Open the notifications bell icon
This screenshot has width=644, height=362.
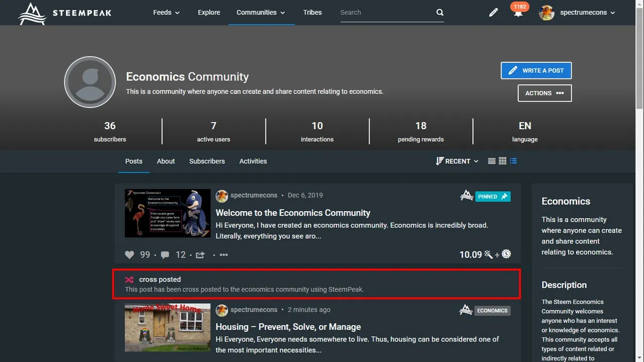click(x=518, y=14)
